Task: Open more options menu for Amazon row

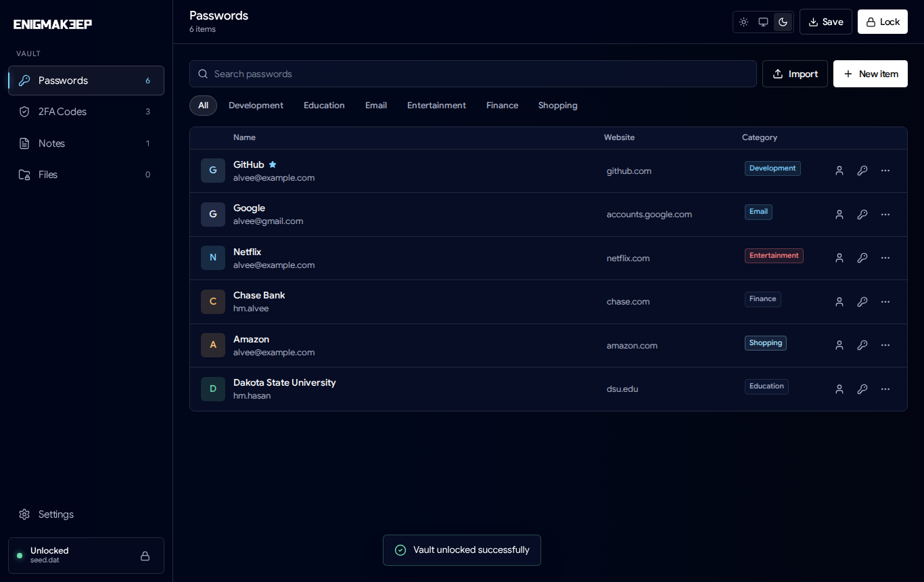Action: point(885,345)
